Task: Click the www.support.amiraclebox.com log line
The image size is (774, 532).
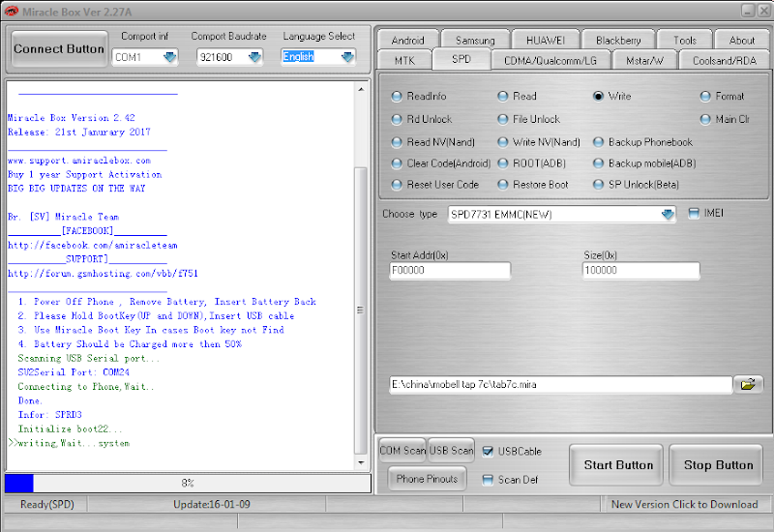Action: click(79, 161)
